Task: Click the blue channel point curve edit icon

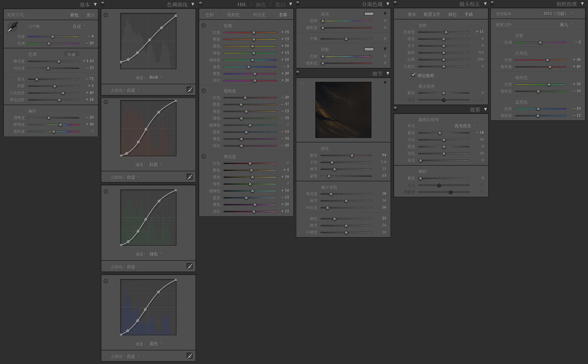Action: point(190,356)
